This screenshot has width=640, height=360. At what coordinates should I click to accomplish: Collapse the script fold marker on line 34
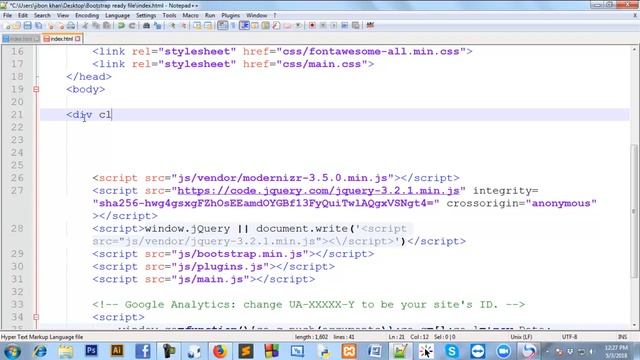(x=36, y=317)
